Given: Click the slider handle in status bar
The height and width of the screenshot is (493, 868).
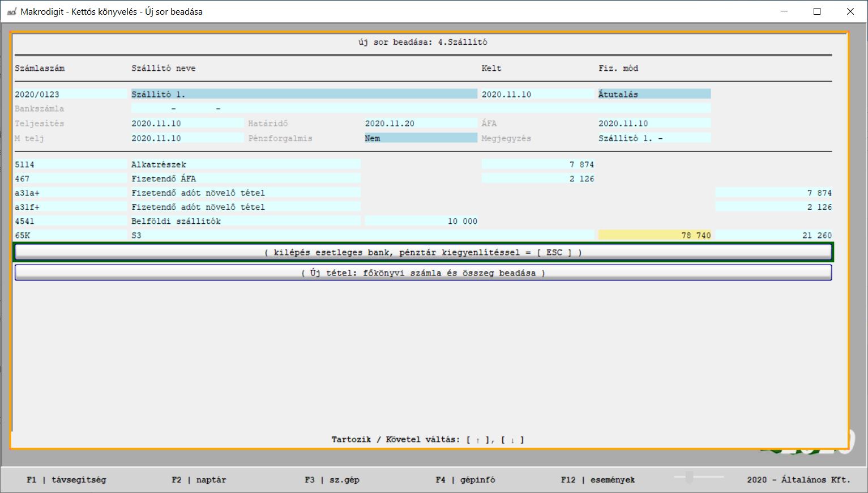Looking at the screenshot, I should point(689,478).
